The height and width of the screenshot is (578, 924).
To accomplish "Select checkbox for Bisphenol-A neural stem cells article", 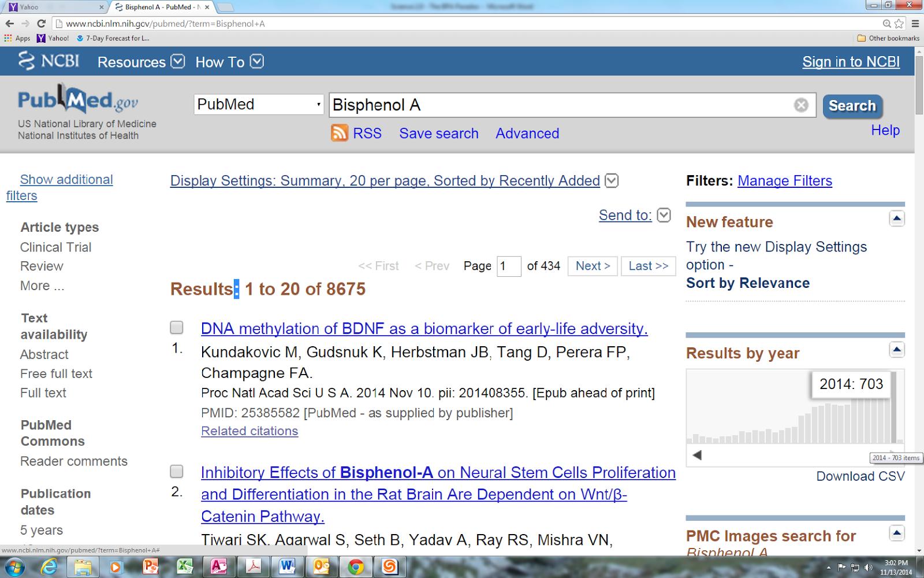I will (x=177, y=472).
